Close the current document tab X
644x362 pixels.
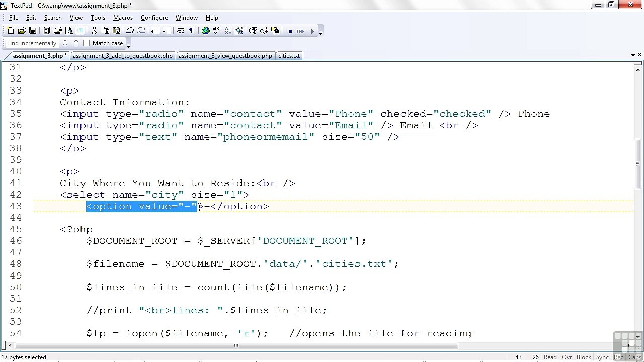coord(640,55)
